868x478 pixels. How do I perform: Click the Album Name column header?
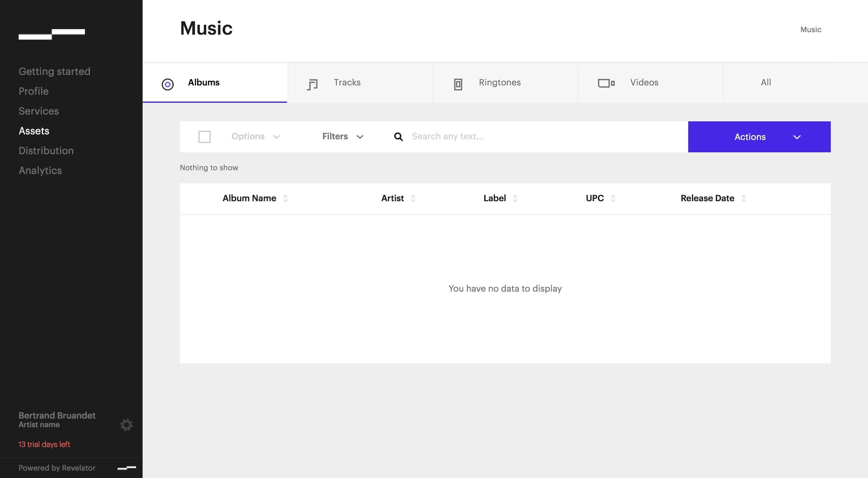click(249, 198)
